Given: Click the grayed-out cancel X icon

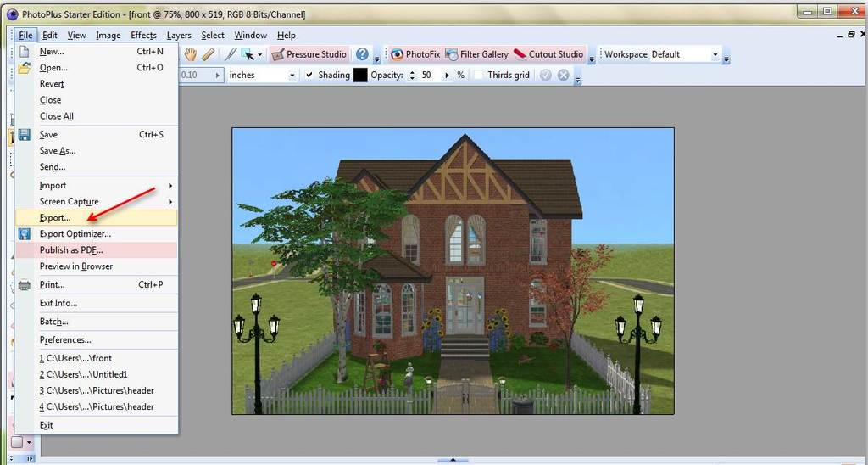Looking at the screenshot, I should 563,75.
